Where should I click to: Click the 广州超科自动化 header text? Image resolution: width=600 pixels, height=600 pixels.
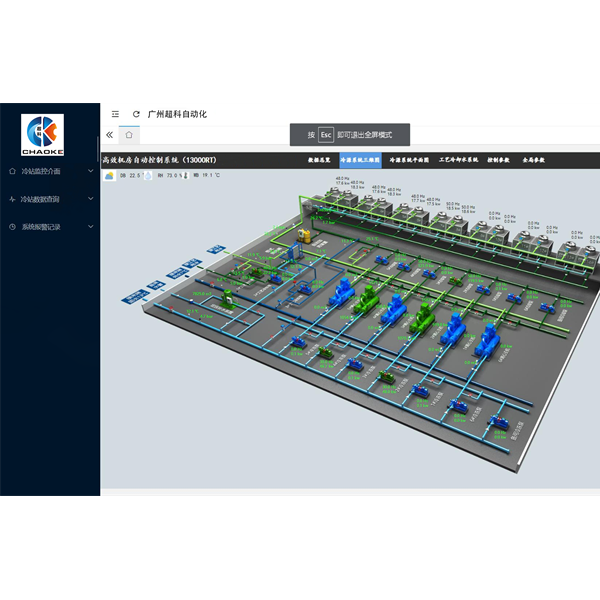coord(177,114)
